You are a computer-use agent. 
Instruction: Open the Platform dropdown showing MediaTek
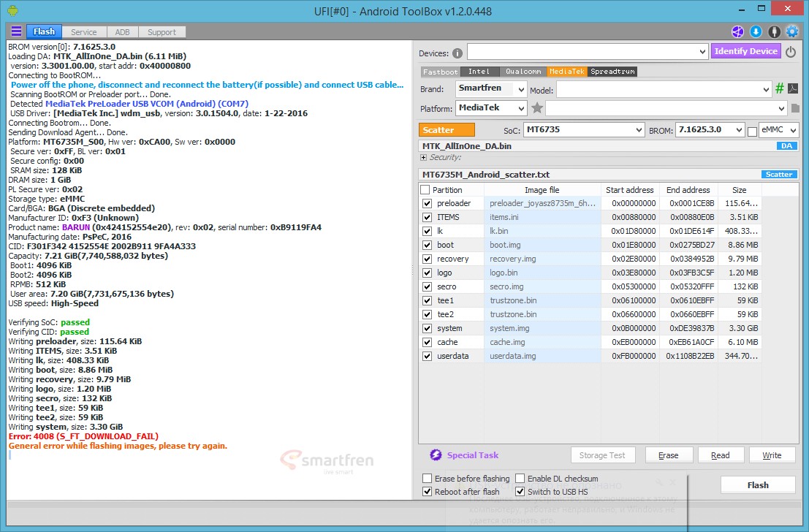pos(490,108)
